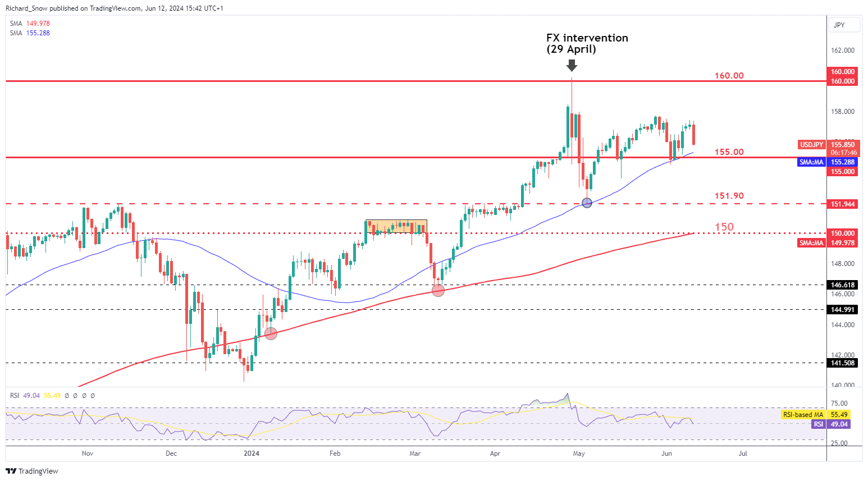
Task: Click the 150 dotted line label
Action: (724, 227)
